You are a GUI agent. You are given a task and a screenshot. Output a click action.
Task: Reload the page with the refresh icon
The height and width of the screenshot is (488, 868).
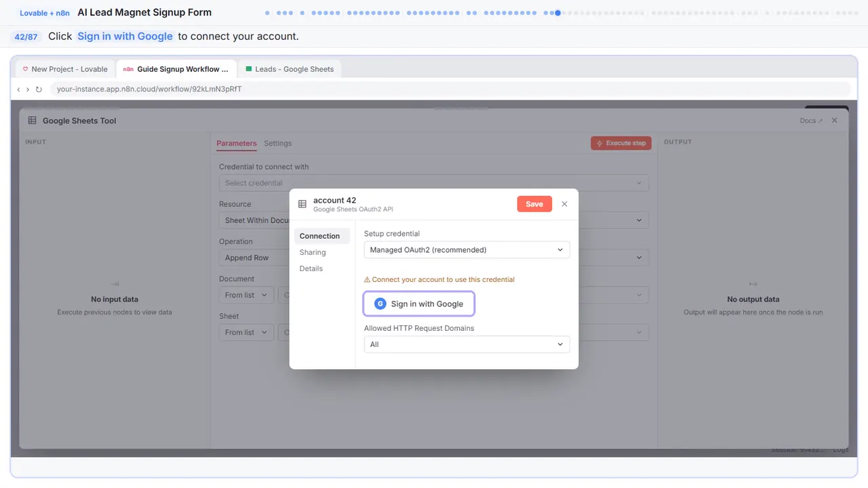(x=39, y=89)
